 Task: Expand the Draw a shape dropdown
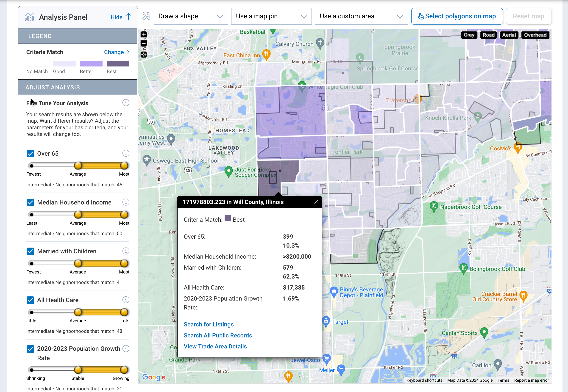[190, 17]
